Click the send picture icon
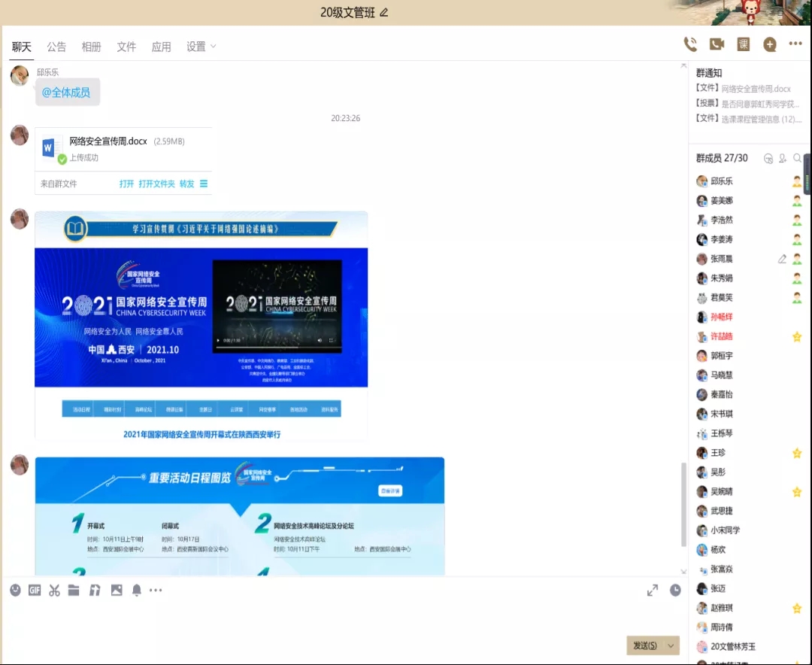812x665 pixels. [117, 591]
